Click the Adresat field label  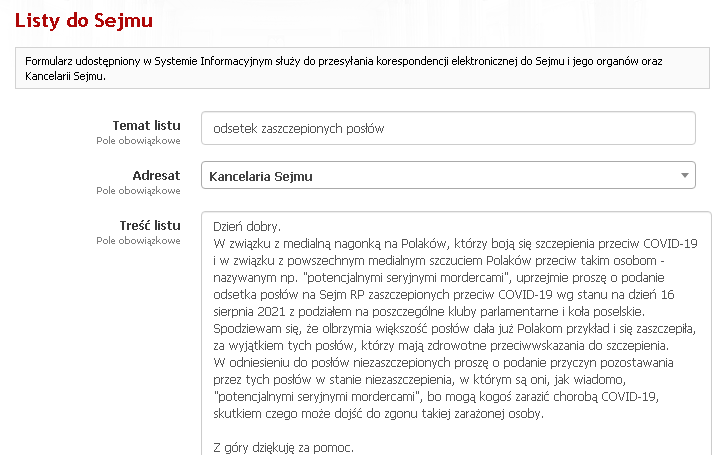coord(156,175)
